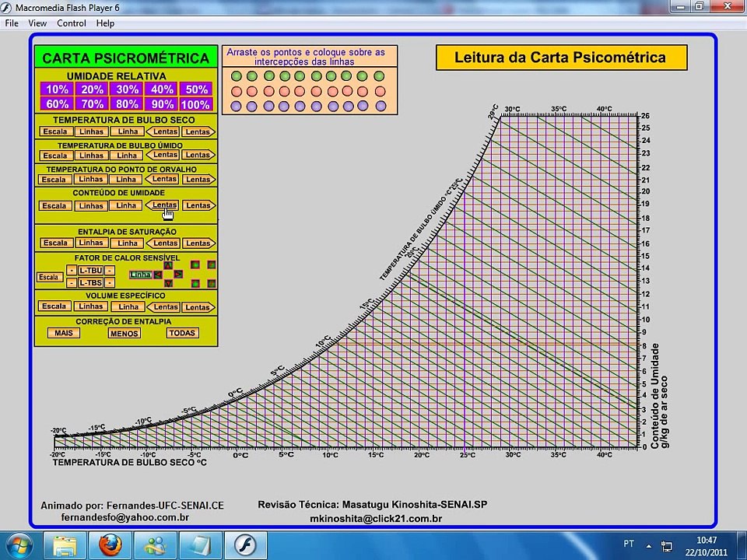
Task: Open the Help menu
Action: (x=105, y=23)
